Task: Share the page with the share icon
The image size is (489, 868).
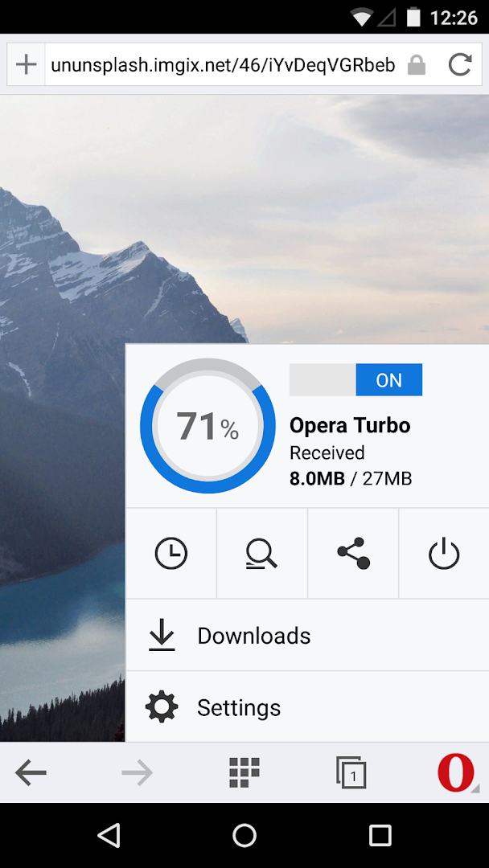Action: pyautogui.click(x=353, y=554)
